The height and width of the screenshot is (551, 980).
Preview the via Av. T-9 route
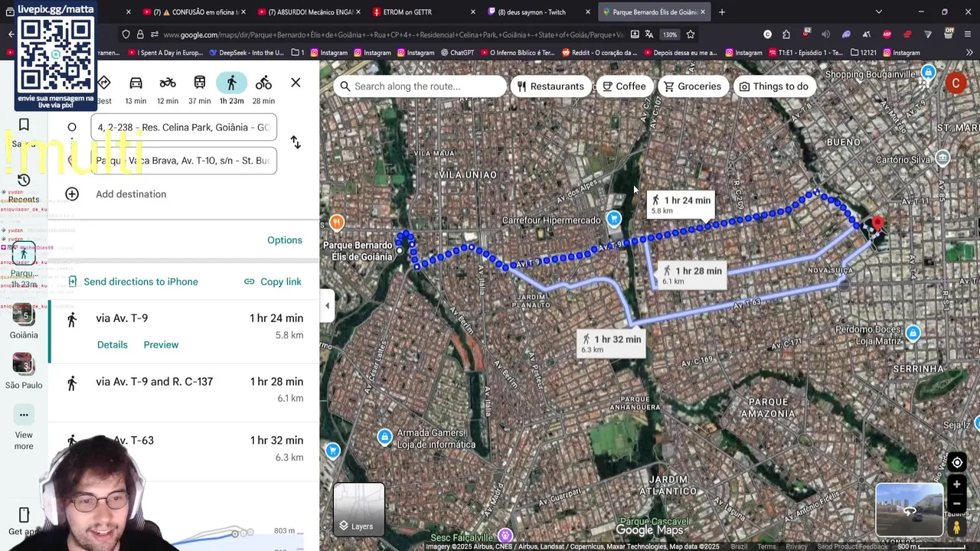[x=161, y=344]
